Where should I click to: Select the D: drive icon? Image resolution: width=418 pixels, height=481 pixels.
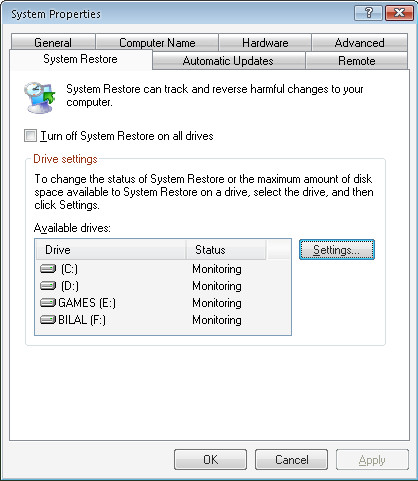(x=48, y=286)
